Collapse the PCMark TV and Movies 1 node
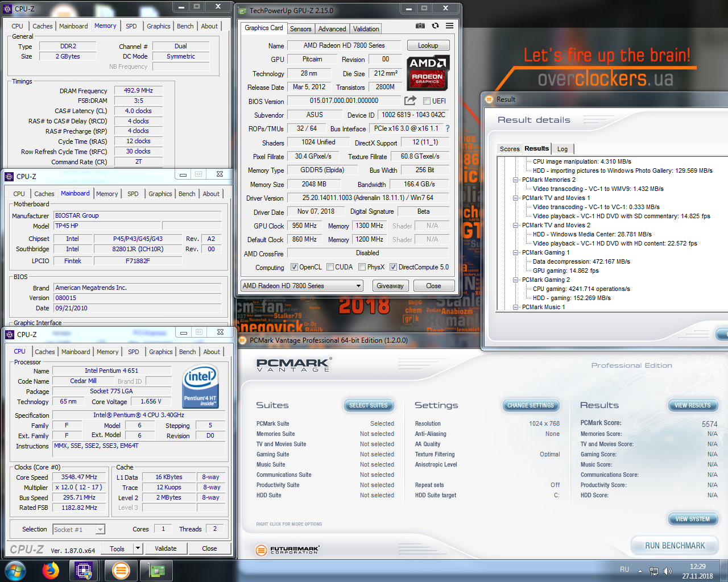Screen dimensions: 728x582 pos(515,198)
